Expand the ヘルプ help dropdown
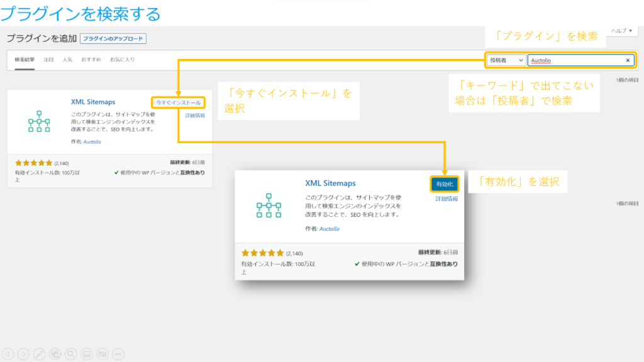This screenshot has height=362, width=644. [622, 31]
